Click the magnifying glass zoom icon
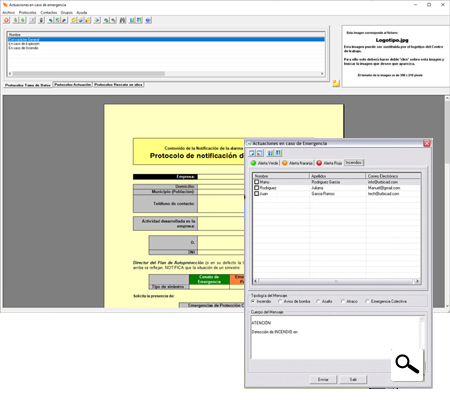 [x=407, y=364]
